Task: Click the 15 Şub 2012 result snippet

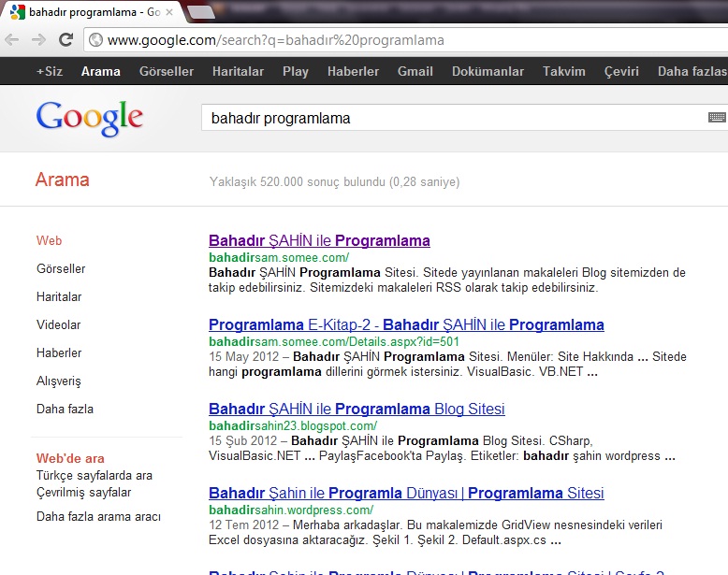Action: (x=442, y=448)
